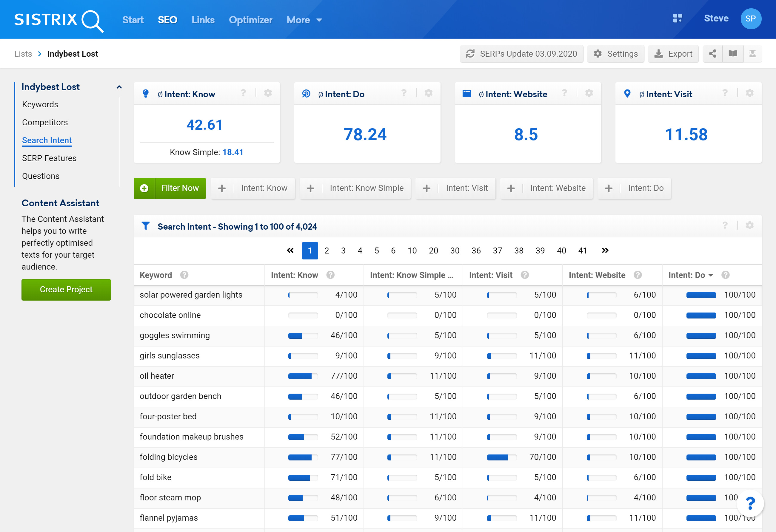776x532 pixels.
Task: Add Intent: Do filter
Action: [634, 188]
